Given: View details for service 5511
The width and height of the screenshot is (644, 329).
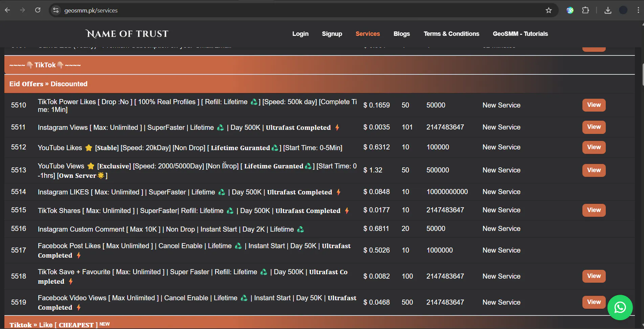Looking at the screenshot, I should click(594, 127).
